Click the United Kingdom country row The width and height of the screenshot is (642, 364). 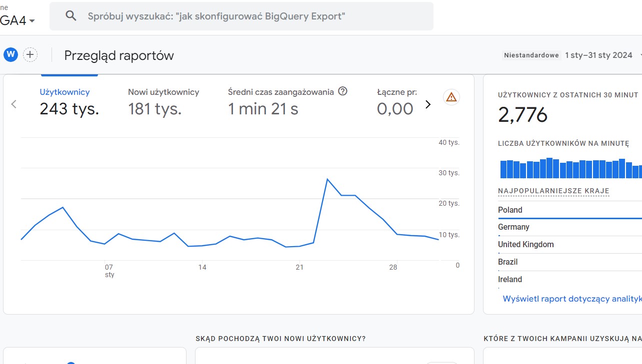point(525,245)
